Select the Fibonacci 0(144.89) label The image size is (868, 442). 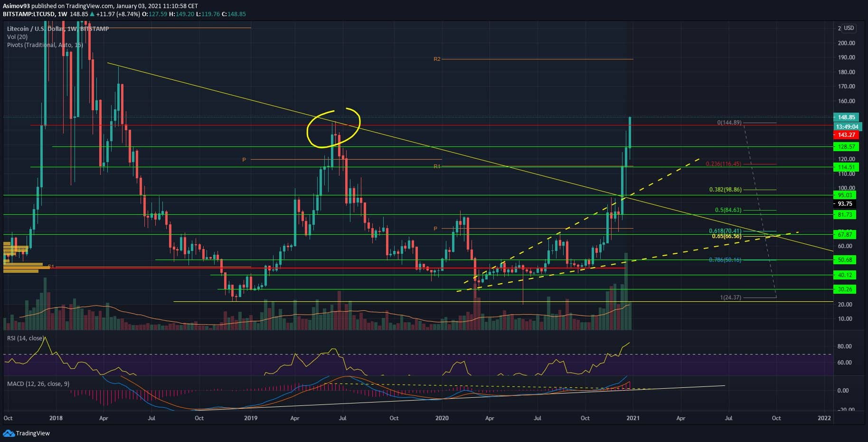[729, 123]
